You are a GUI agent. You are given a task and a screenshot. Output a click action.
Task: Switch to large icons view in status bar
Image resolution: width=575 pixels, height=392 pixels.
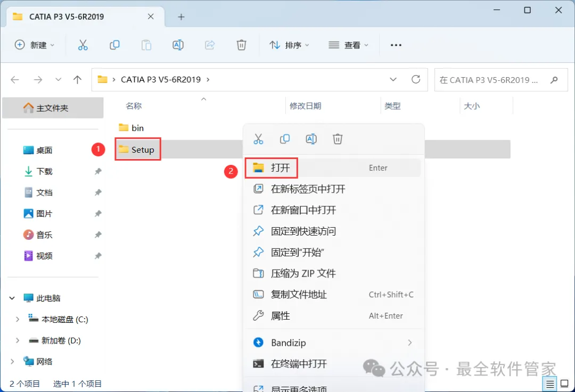(x=565, y=384)
